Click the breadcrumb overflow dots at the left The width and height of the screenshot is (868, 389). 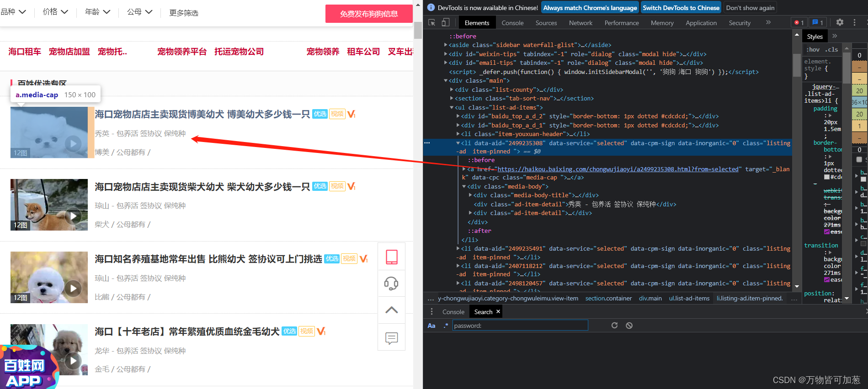[x=430, y=300]
